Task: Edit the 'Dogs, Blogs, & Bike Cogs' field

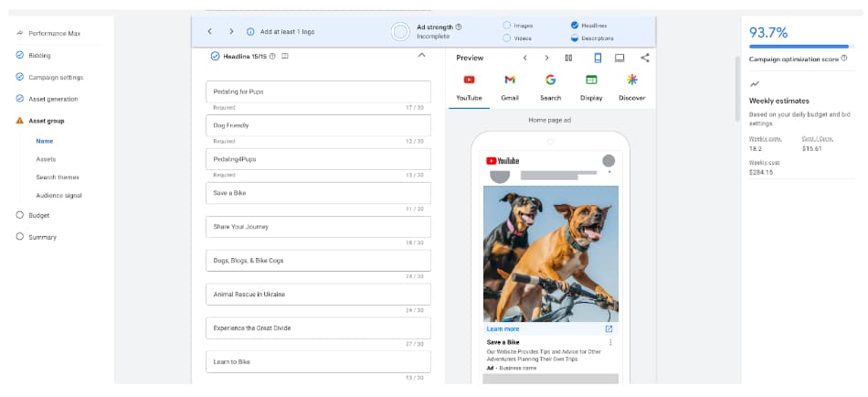Action: tap(318, 261)
